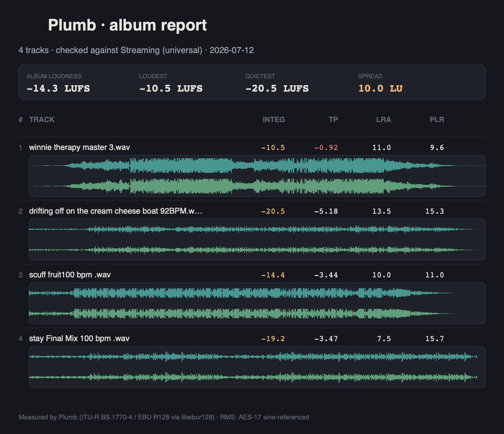504x434 pixels.
Task: Click LRA value 13.5
Action: 382,211
